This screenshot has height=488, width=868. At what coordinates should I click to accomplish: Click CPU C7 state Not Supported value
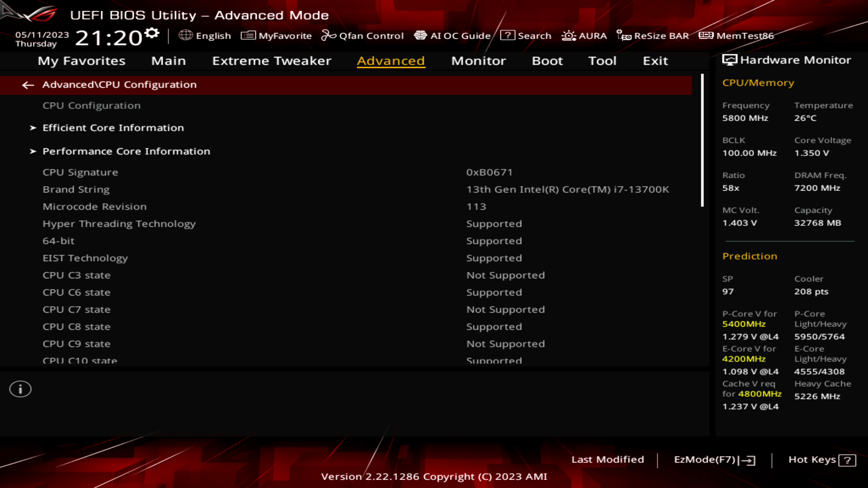pos(505,310)
